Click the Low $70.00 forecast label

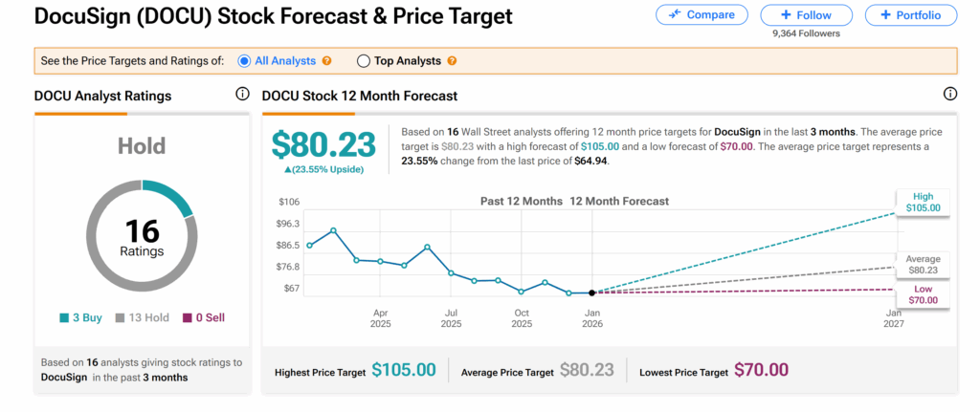point(923,294)
